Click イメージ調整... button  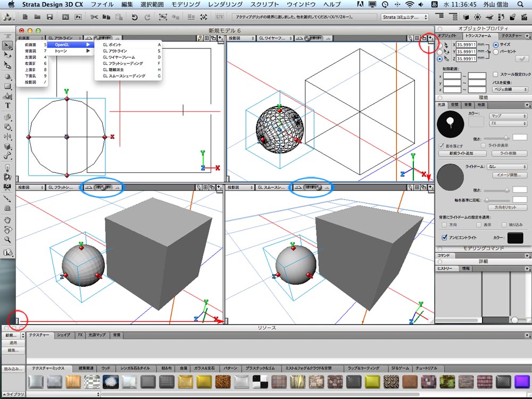coord(509,175)
